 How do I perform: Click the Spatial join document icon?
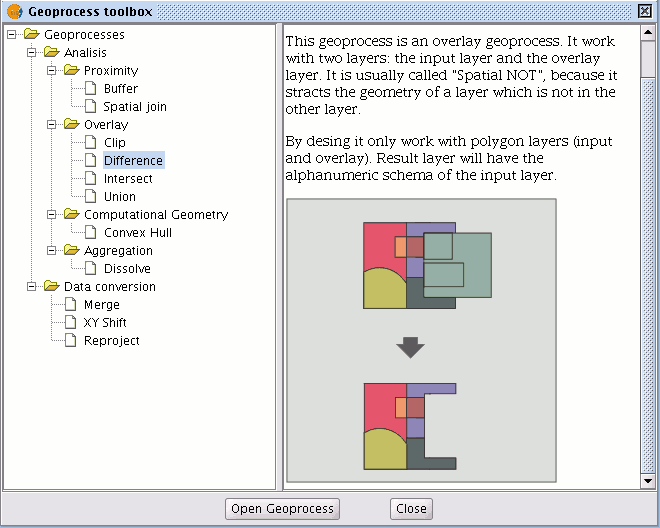click(90, 107)
